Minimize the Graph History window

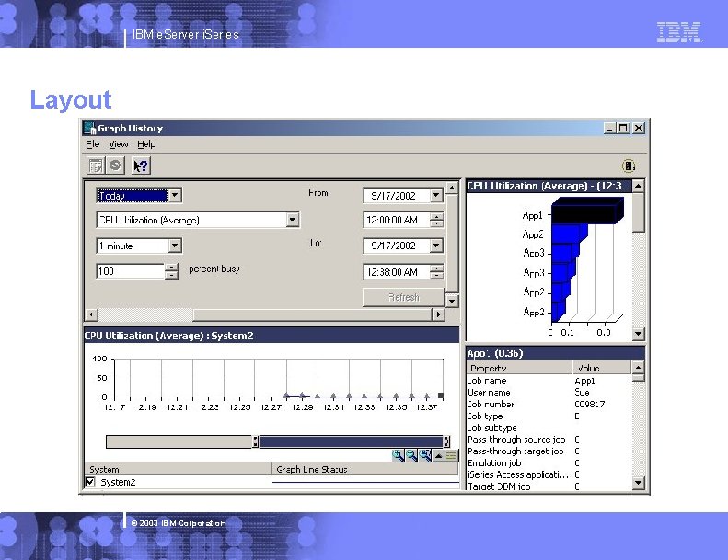click(x=610, y=128)
